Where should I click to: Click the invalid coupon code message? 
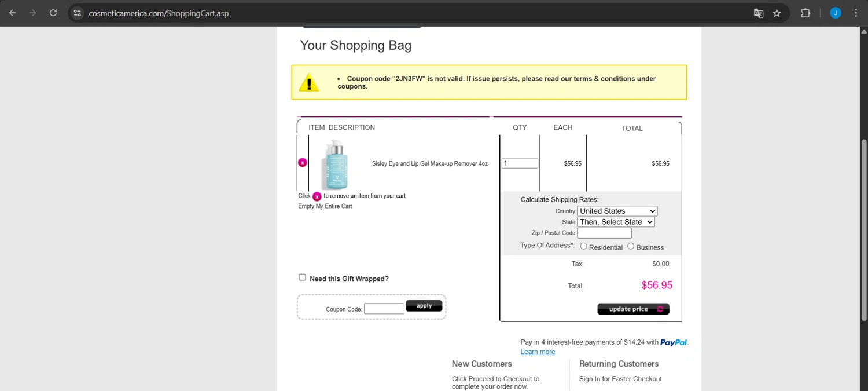tap(497, 82)
